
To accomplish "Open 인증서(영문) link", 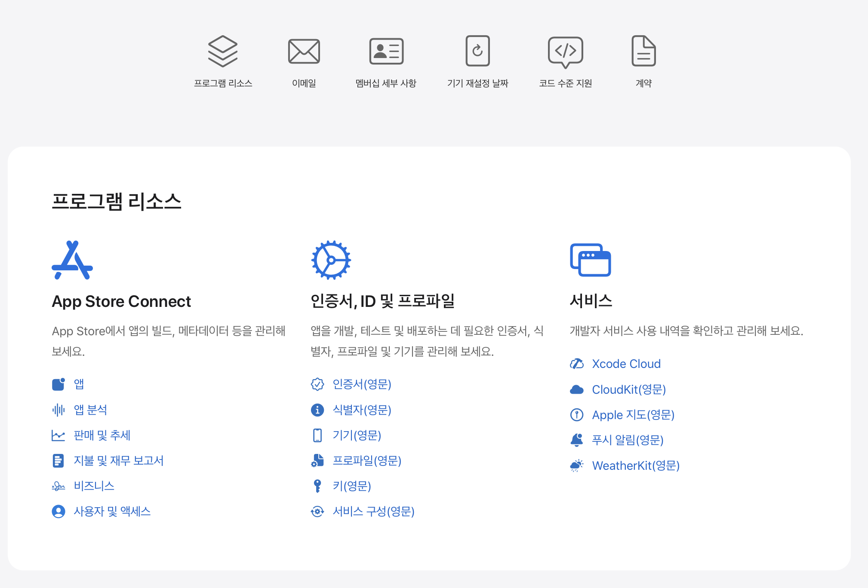I will (362, 384).
